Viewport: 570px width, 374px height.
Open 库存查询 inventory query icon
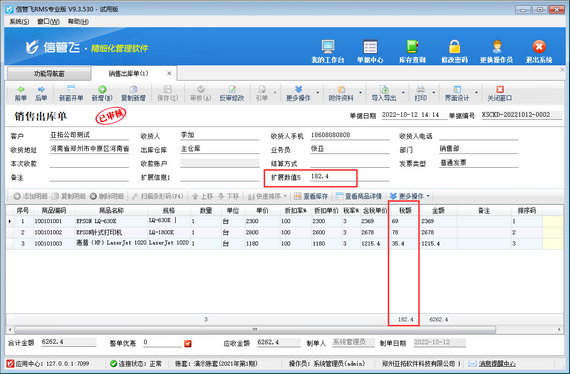[x=412, y=47]
